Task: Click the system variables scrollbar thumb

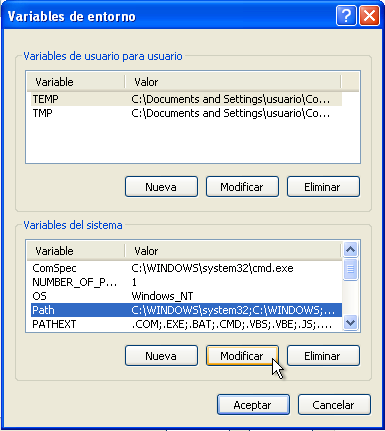Action: [x=350, y=269]
